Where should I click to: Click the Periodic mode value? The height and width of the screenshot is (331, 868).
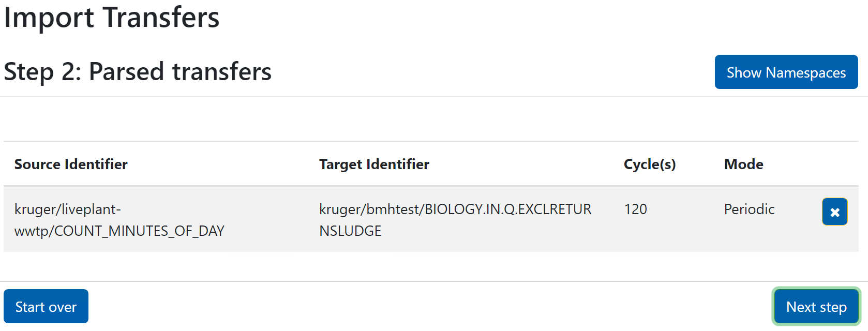749,209
